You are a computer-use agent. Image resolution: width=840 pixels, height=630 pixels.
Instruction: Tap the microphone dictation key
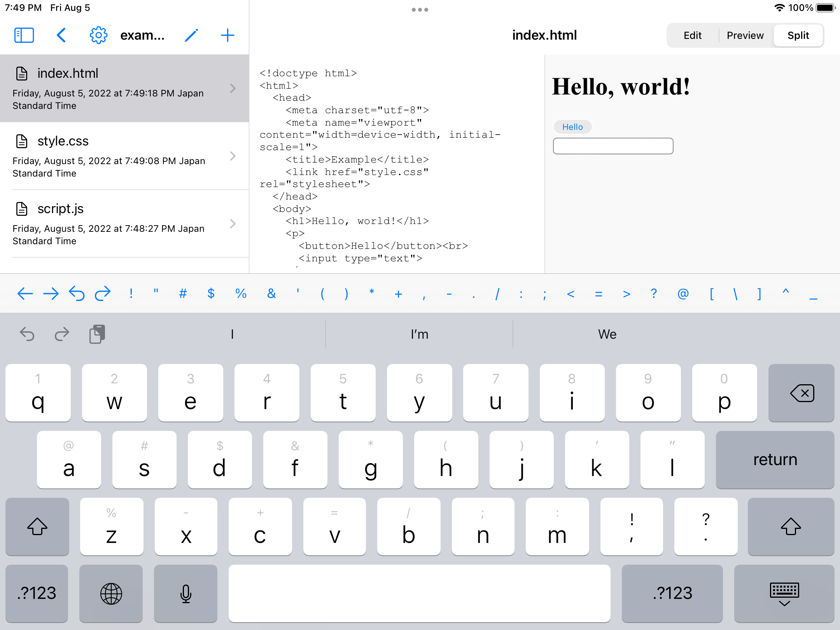(x=186, y=593)
